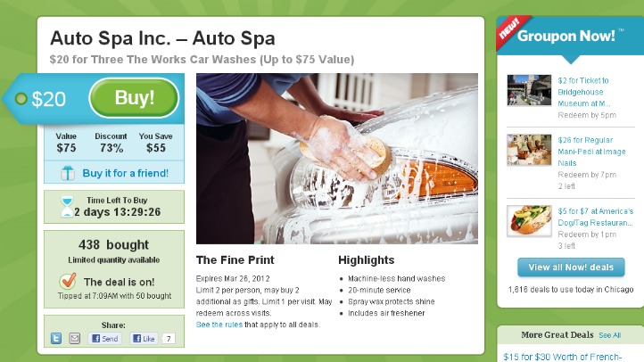
Task: Click the Facebook Like button
Action: (x=144, y=338)
